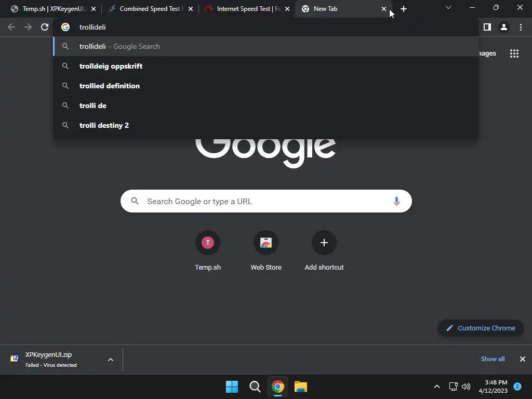Go back to previous page

coord(11,27)
